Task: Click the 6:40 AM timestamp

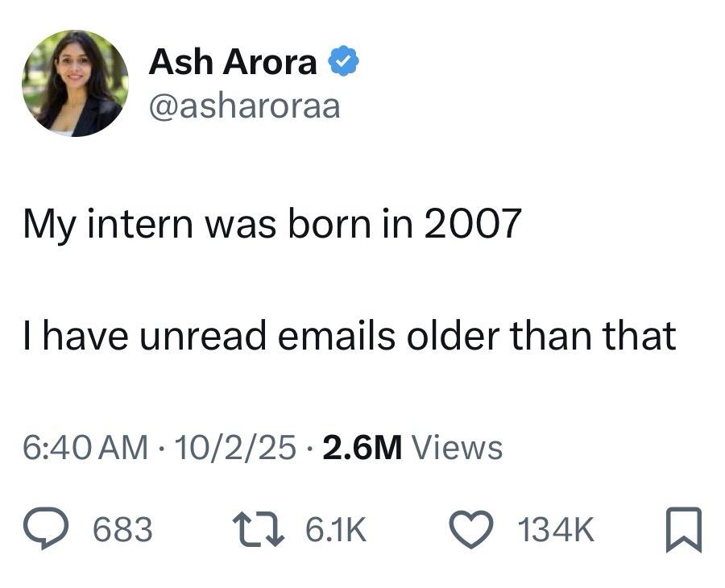Action: (x=85, y=447)
